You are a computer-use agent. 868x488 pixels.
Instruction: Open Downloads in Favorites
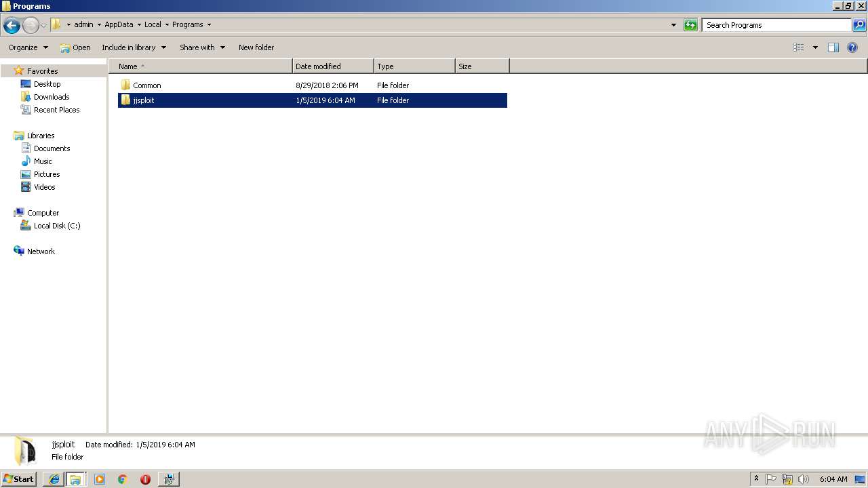click(x=52, y=97)
